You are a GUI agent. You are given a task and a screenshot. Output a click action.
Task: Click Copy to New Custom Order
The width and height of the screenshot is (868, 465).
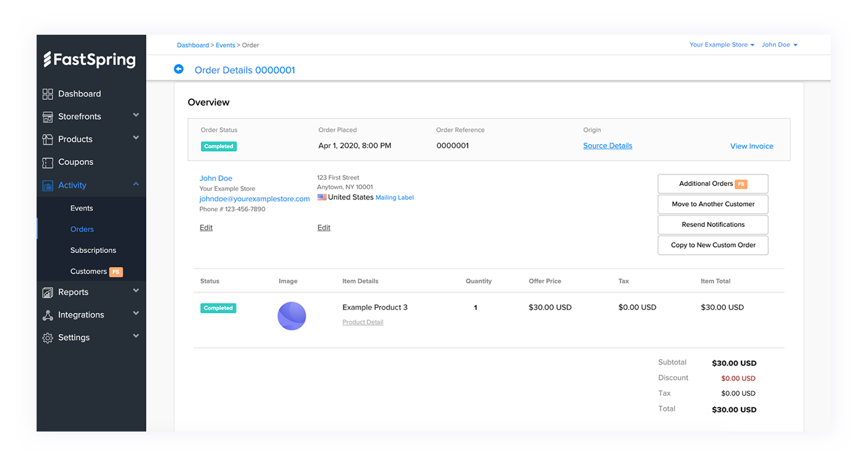pos(713,245)
